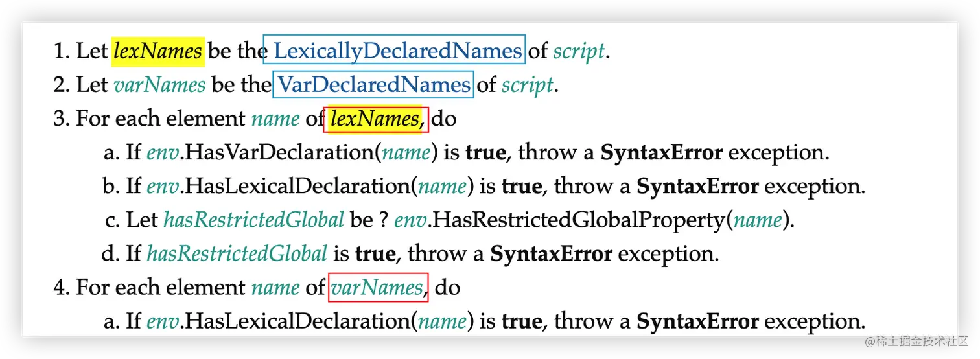Click hasRestrictedGlobal variable in step 3c

pos(253,220)
